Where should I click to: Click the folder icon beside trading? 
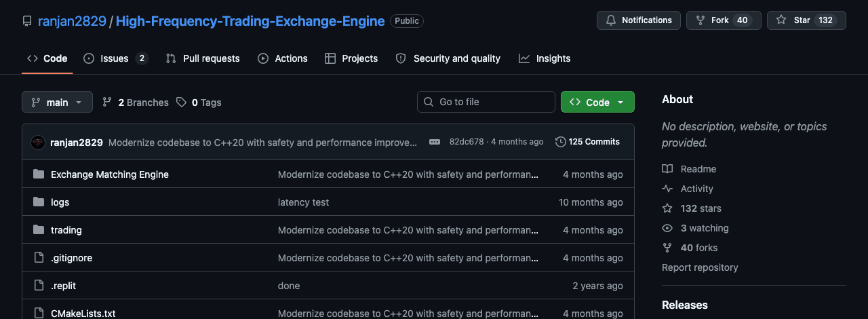tap(39, 230)
